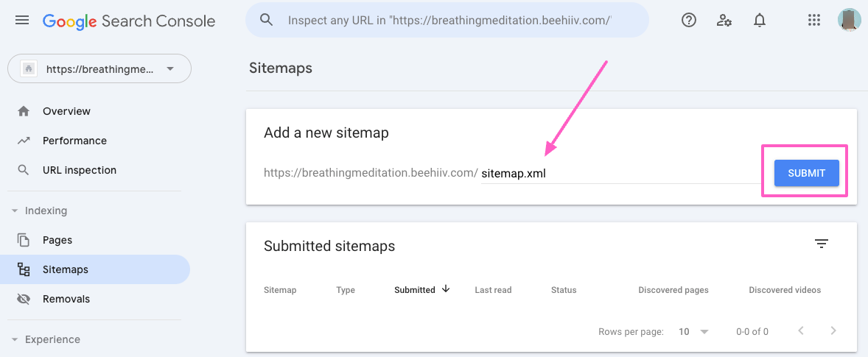868x357 pixels.
Task: Click the account profile avatar
Action: 850,21
